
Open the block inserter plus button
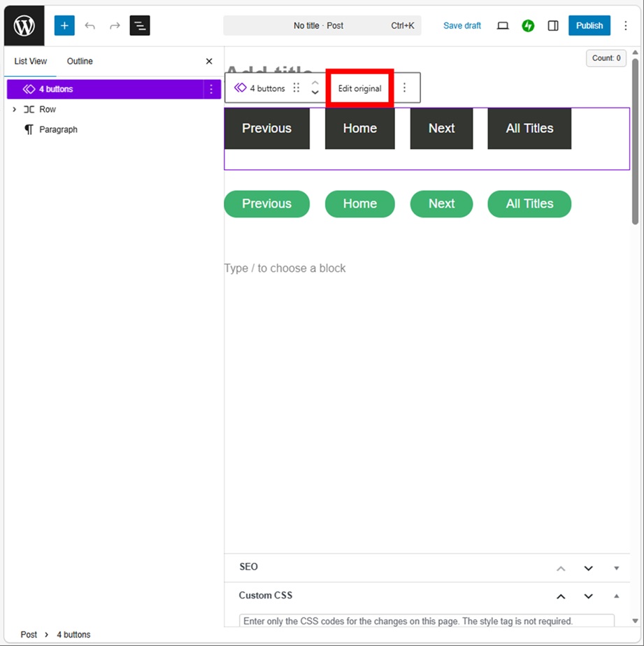click(x=64, y=26)
